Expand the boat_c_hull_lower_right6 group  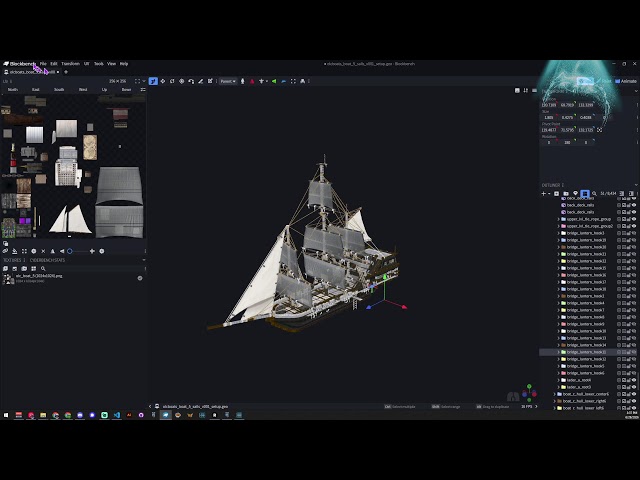point(555,401)
